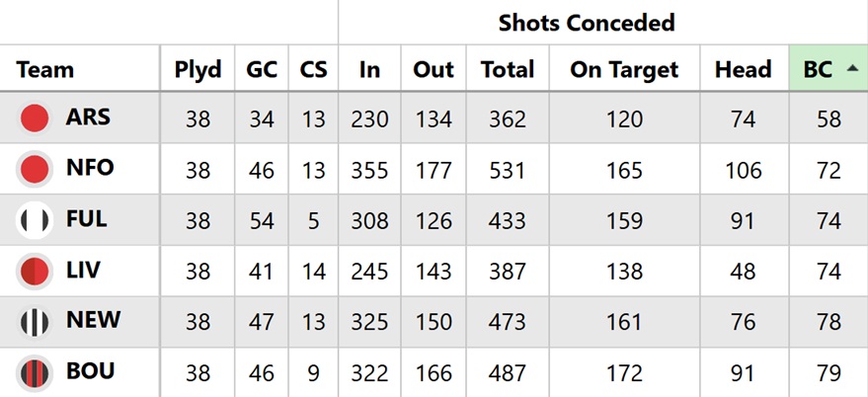Sort by shots In column header
The width and height of the screenshot is (868, 397).
pos(369,70)
